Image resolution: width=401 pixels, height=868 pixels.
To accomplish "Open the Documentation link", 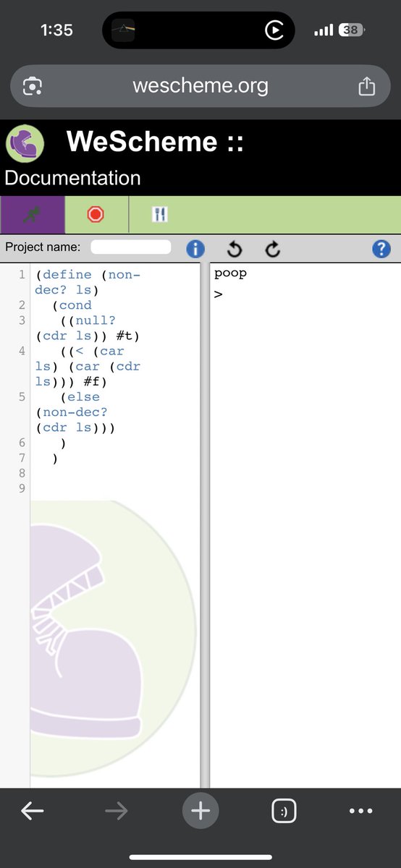I will point(72,178).
